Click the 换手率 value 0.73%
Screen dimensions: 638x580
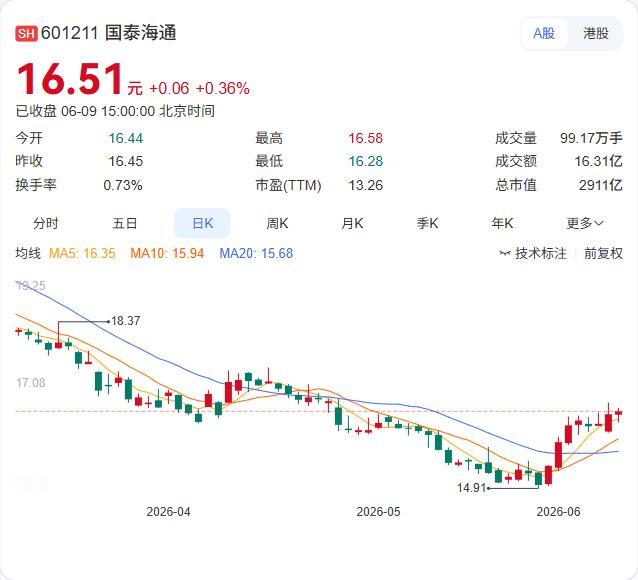(x=123, y=185)
